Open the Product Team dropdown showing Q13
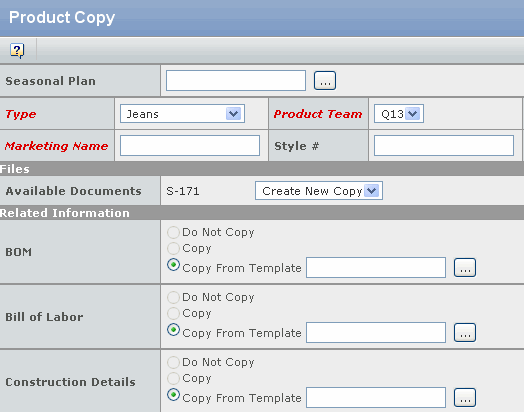This screenshot has height=412, width=524. pyautogui.click(x=399, y=114)
